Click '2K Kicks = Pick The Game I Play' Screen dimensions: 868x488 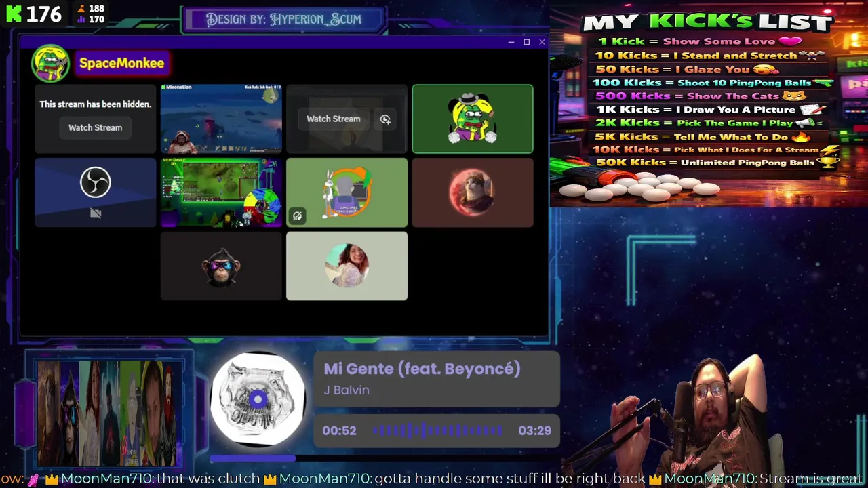tap(709, 123)
